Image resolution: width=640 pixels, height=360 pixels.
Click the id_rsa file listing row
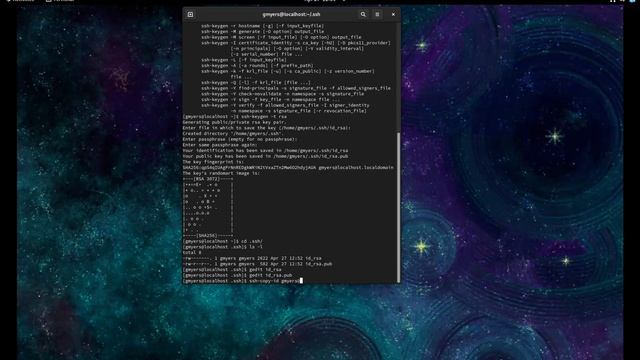(x=252, y=259)
